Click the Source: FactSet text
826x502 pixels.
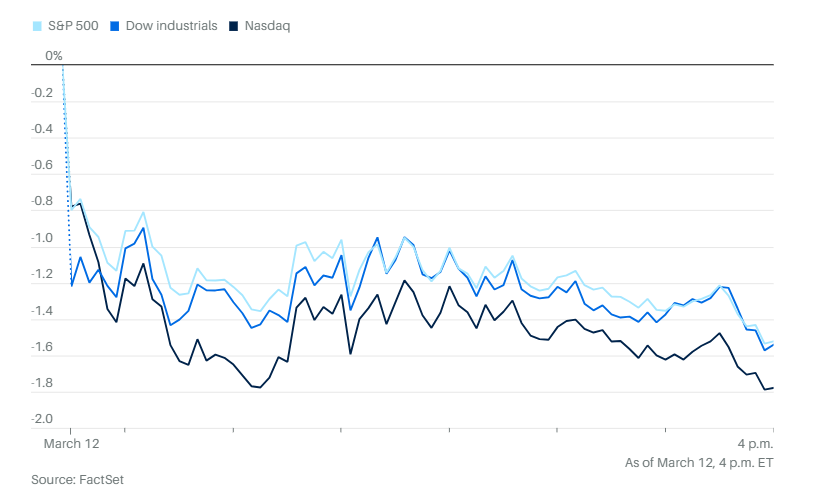point(77,479)
